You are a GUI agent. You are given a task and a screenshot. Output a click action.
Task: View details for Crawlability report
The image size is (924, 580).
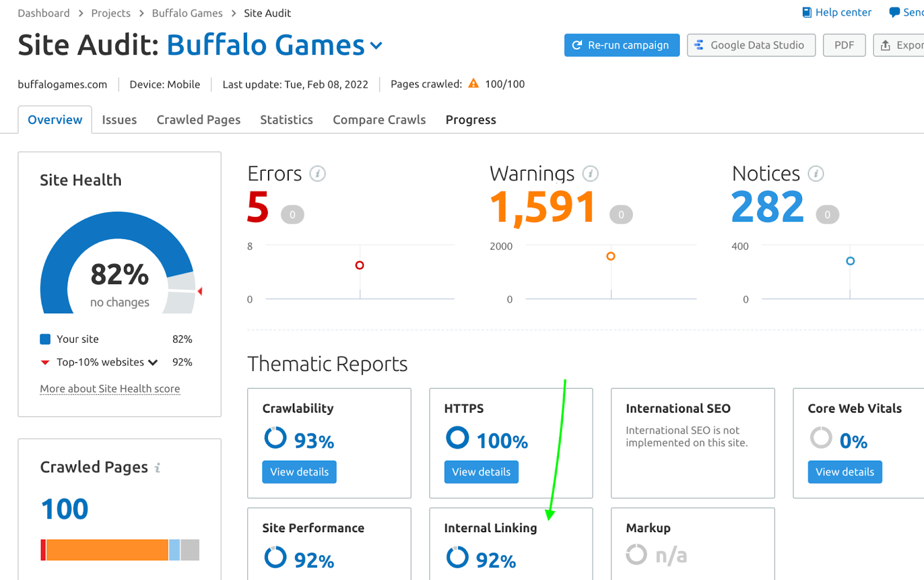[x=299, y=472]
